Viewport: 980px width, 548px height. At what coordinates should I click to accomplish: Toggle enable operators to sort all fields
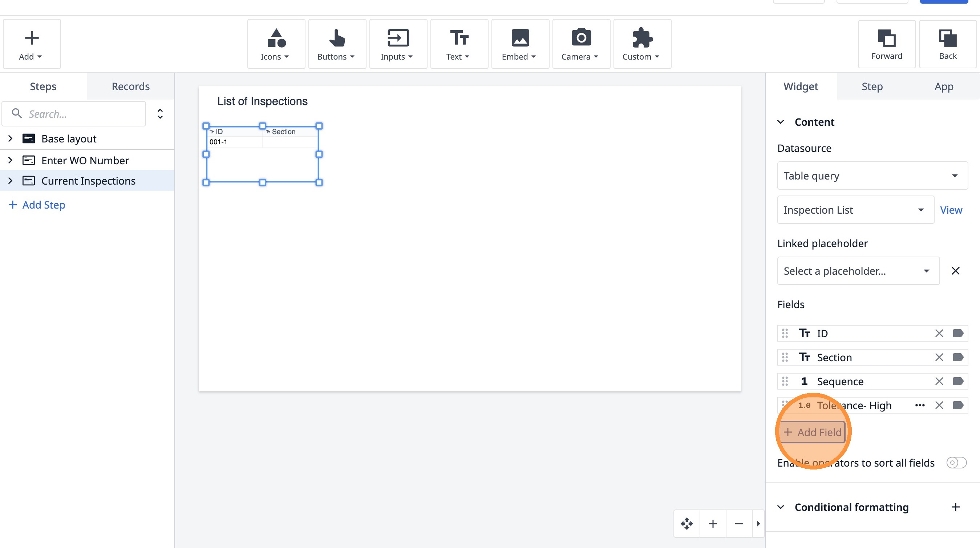[956, 463]
